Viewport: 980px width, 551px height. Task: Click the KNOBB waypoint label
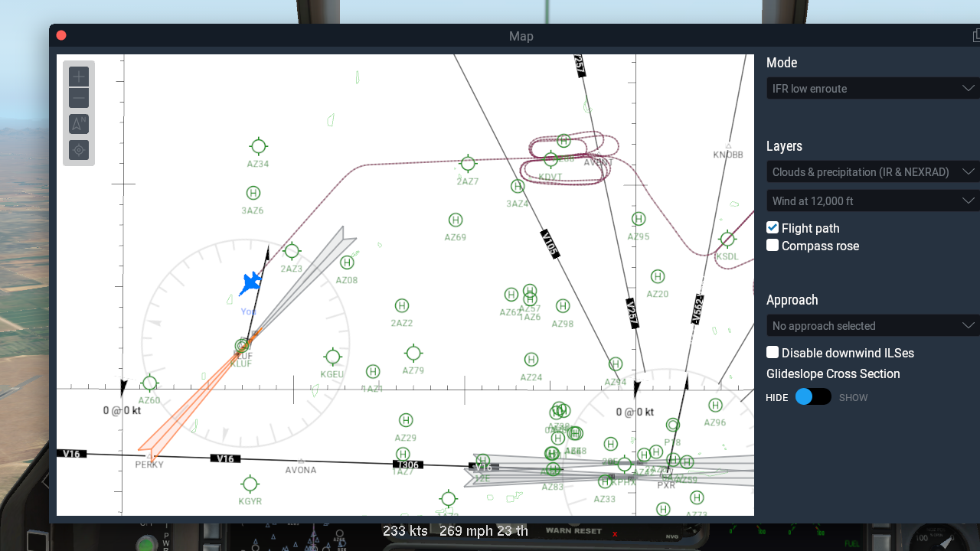point(728,155)
